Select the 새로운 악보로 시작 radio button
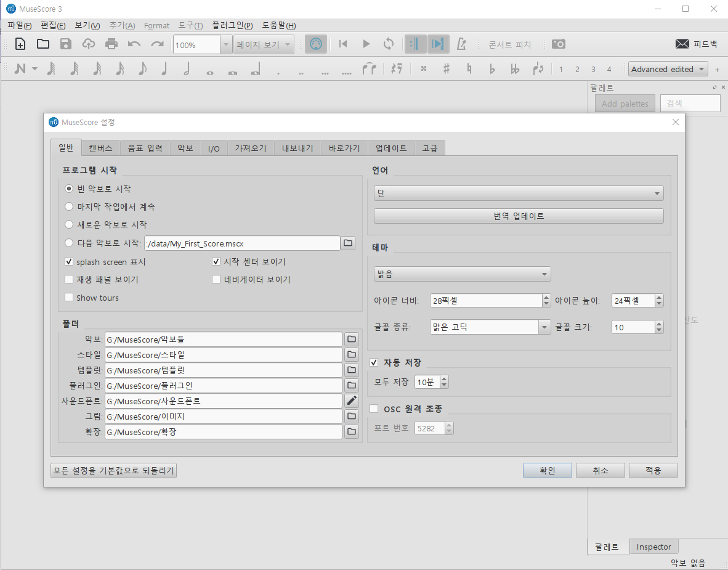Screen dimensions: 728x570 pos(69,224)
